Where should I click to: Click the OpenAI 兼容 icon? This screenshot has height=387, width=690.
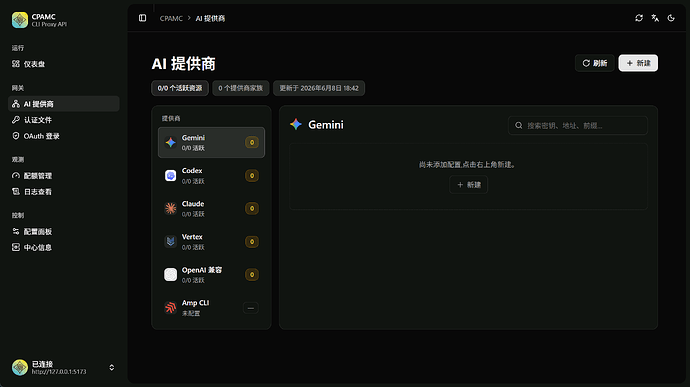pyautogui.click(x=170, y=274)
